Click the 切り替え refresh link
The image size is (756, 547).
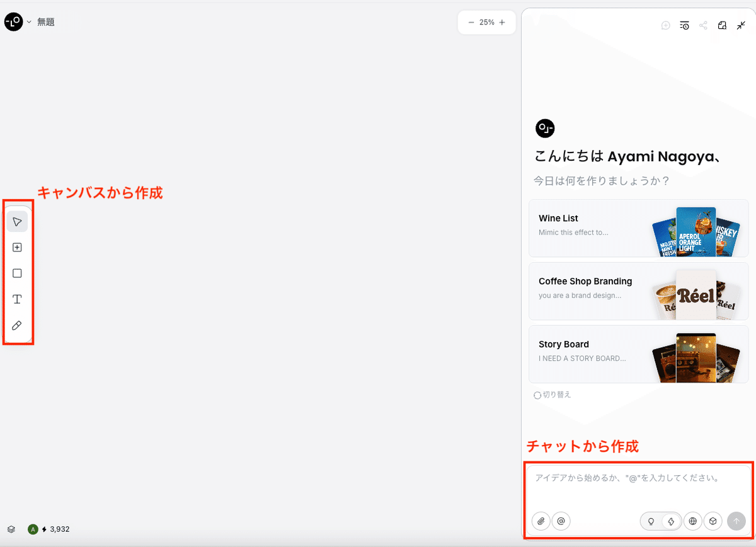click(x=553, y=395)
